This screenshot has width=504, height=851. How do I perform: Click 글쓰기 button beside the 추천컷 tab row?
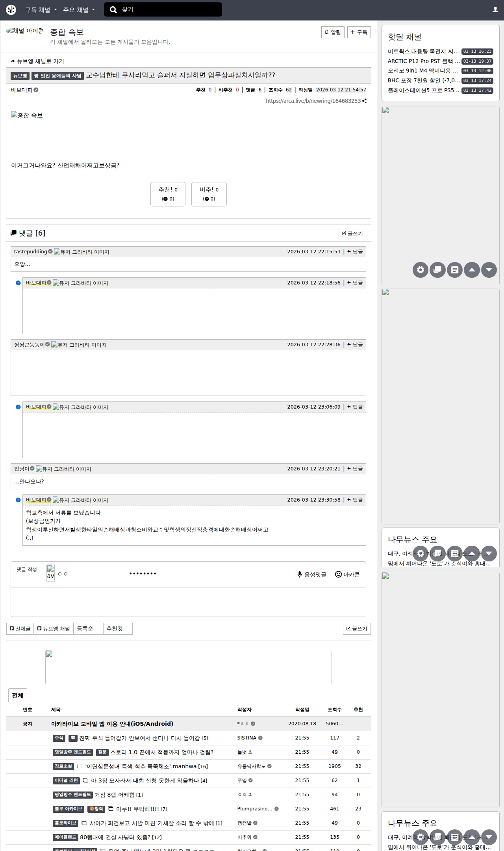pos(357,629)
